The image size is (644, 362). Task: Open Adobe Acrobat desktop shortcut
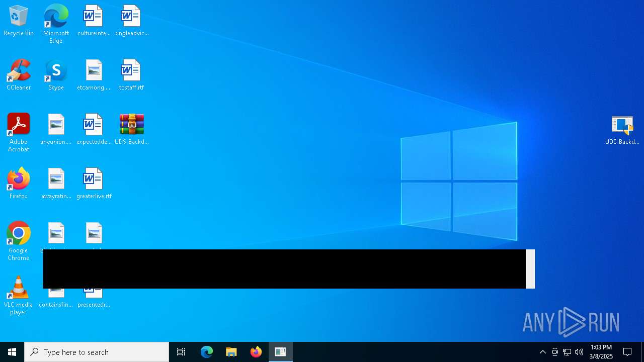(x=19, y=133)
